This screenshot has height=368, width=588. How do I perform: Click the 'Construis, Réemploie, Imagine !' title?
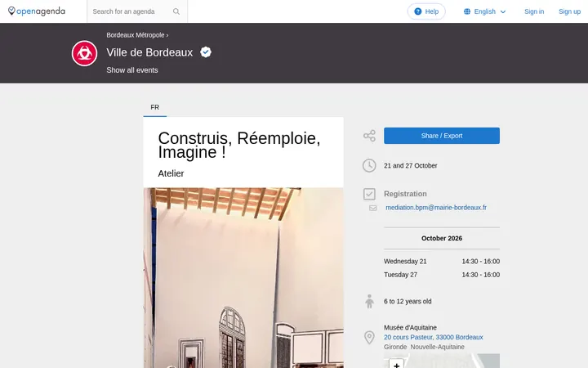[x=238, y=146]
